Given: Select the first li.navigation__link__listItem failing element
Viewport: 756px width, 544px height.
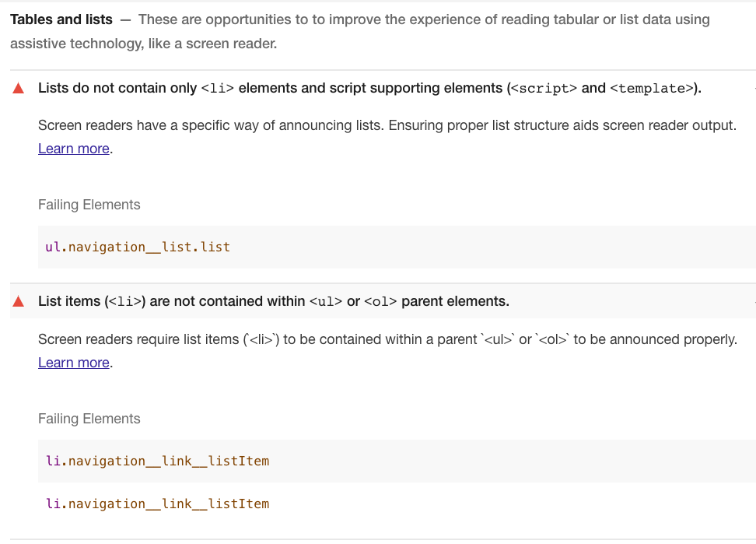Looking at the screenshot, I should click(157, 461).
